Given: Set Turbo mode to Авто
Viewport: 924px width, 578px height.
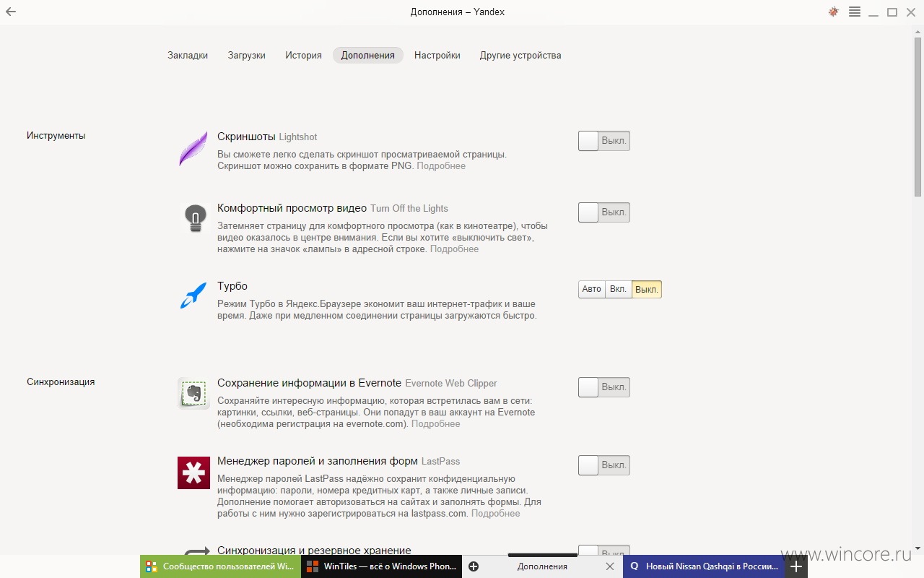Looking at the screenshot, I should pos(591,289).
